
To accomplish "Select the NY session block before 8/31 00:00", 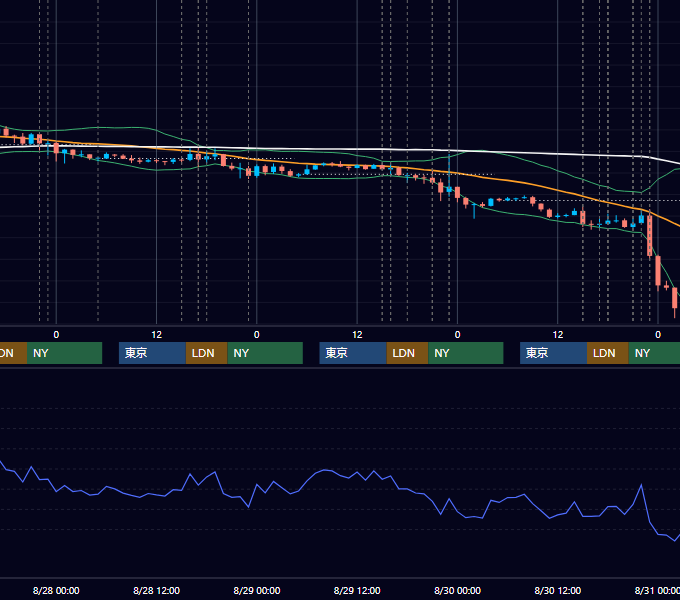I will tap(654, 353).
